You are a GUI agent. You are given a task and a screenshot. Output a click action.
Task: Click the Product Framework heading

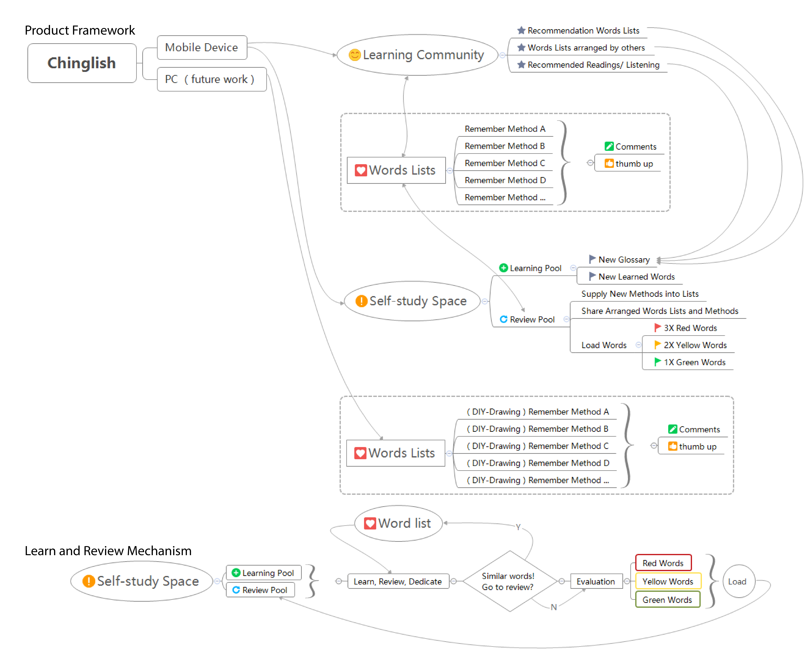point(80,30)
